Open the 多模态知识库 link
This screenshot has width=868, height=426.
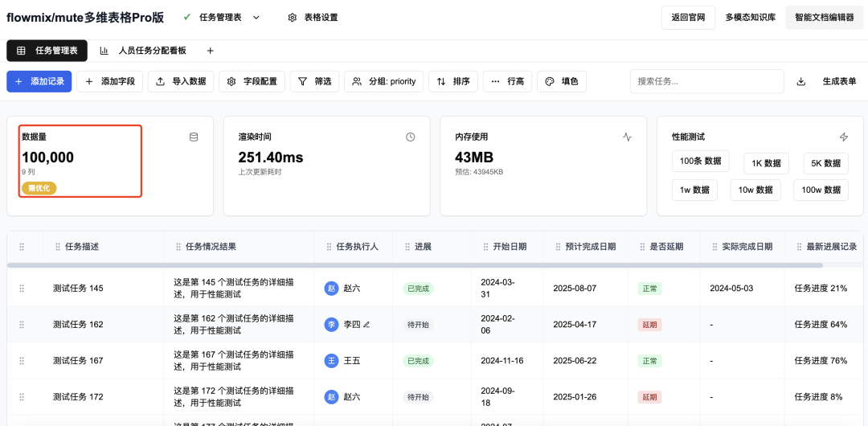coord(750,18)
